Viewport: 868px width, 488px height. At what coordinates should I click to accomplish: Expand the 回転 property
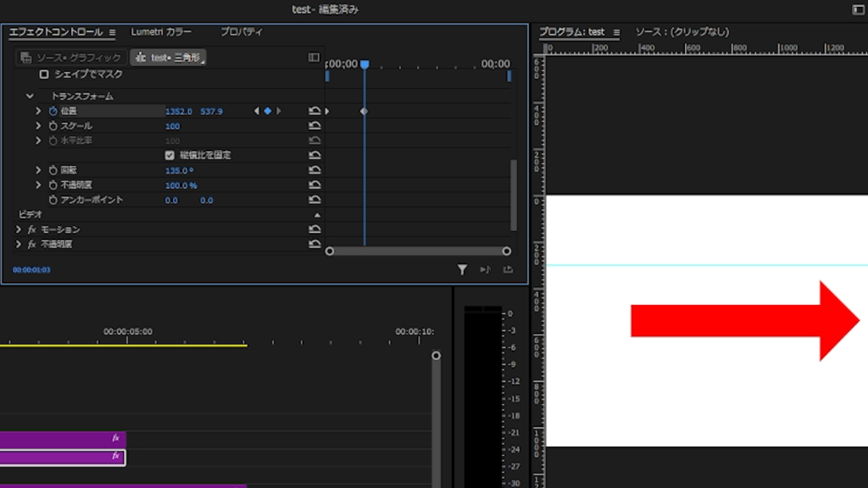pos(38,170)
